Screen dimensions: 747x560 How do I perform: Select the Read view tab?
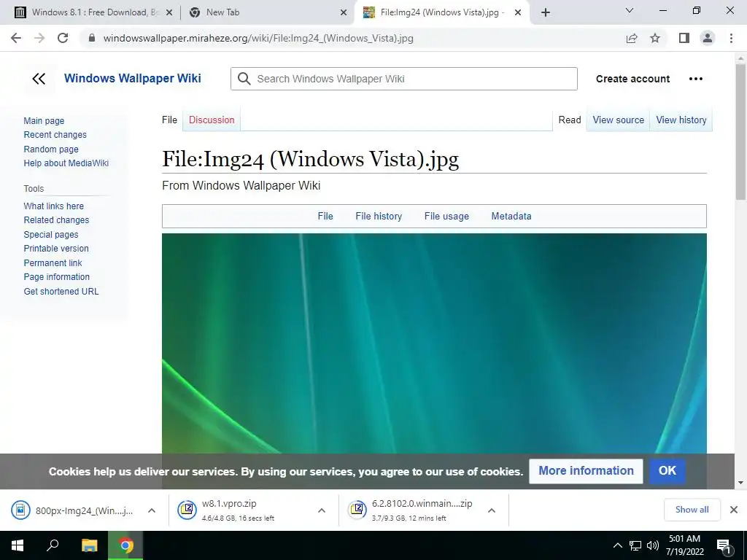pos(569,120)
